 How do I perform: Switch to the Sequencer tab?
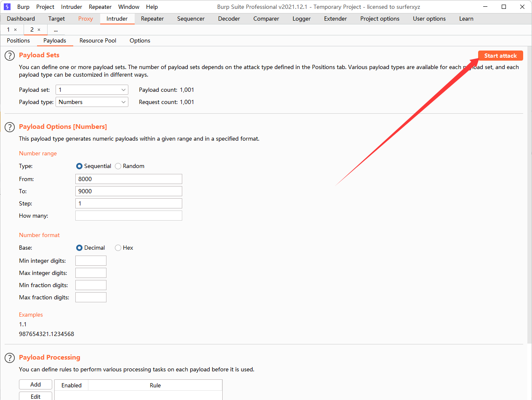click(191, 19)
